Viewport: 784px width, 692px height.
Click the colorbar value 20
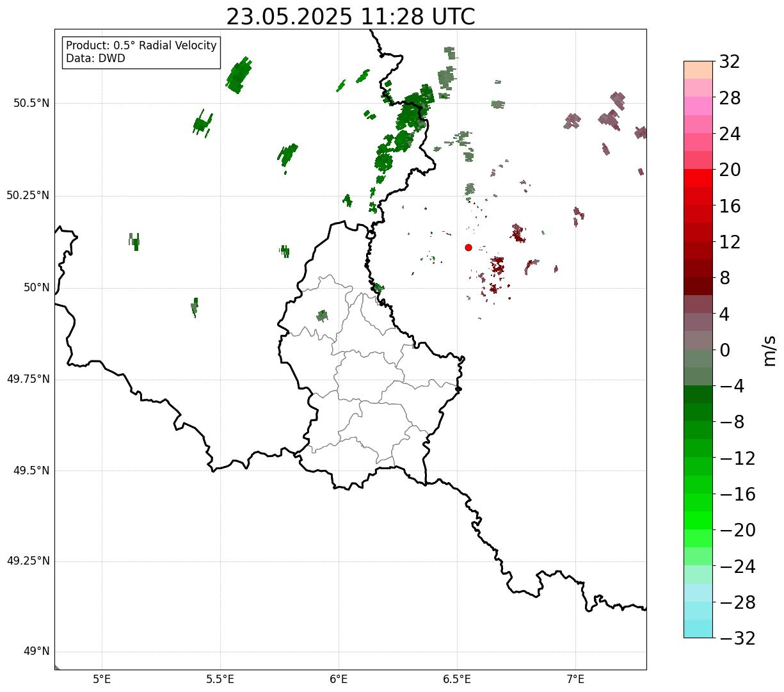coord(730,170)
